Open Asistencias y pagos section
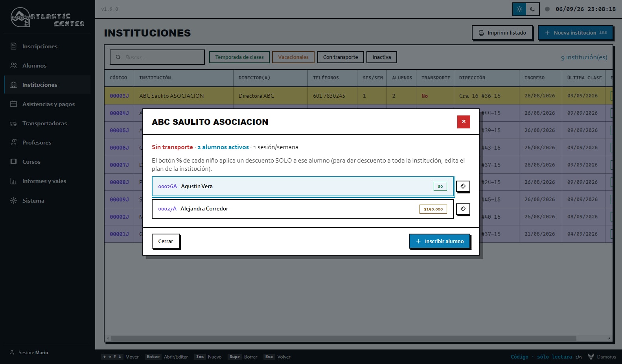Image resolution: width=622 pixels, height=364 pixels. click(47, 104)
